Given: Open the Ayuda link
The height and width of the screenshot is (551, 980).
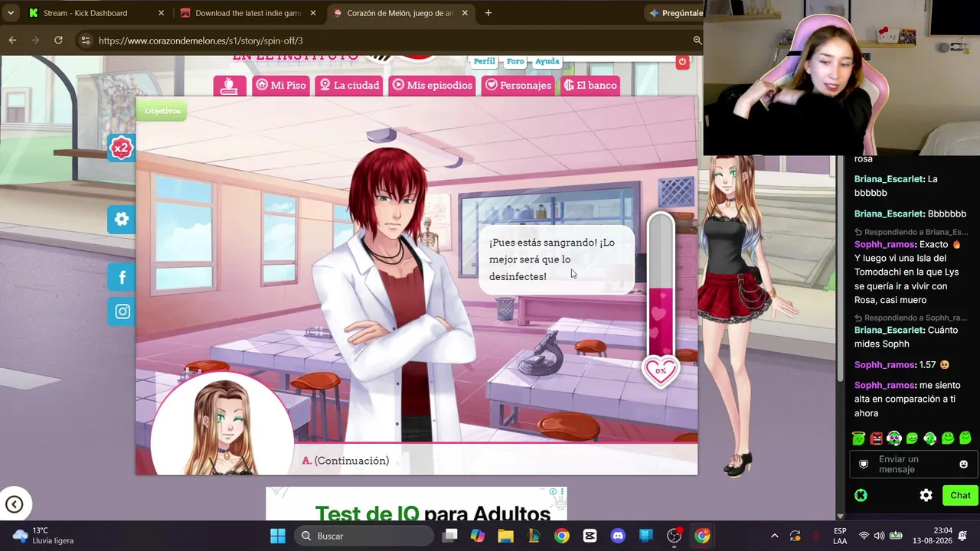Looking at the screenshot, I should pyautogui.click(x=547, y=61).
